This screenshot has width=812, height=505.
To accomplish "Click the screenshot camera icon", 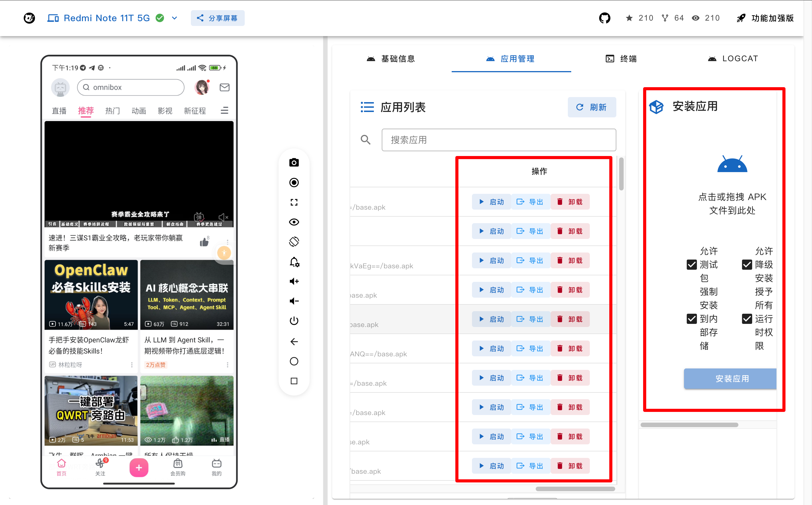I will pyautogui.click(x=294, y=163).
